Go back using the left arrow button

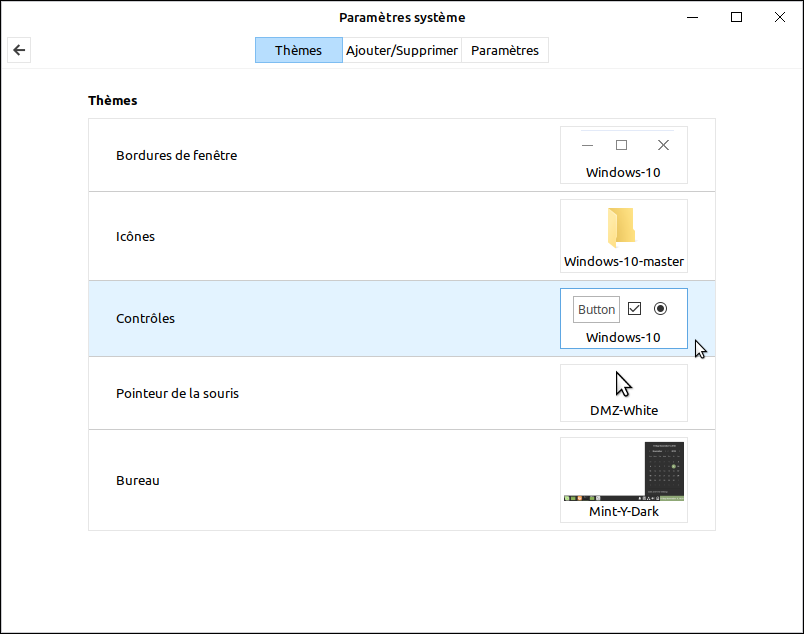(x=18, y=51)
